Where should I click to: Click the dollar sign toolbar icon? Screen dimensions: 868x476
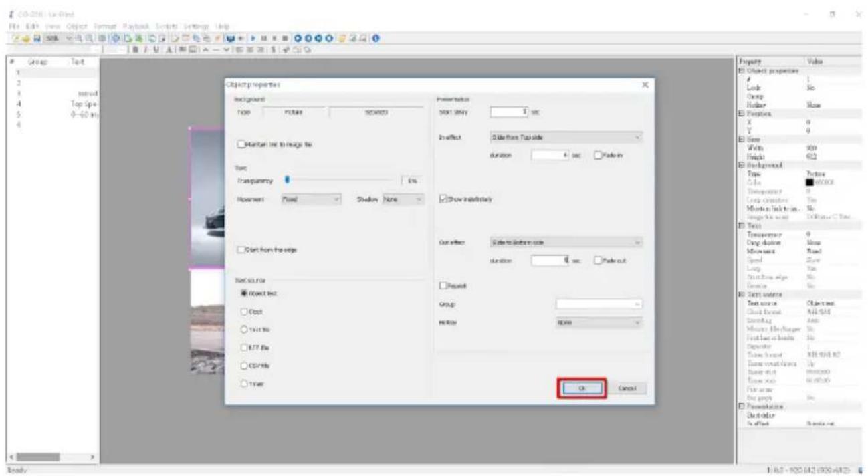[x=273, y=49]
